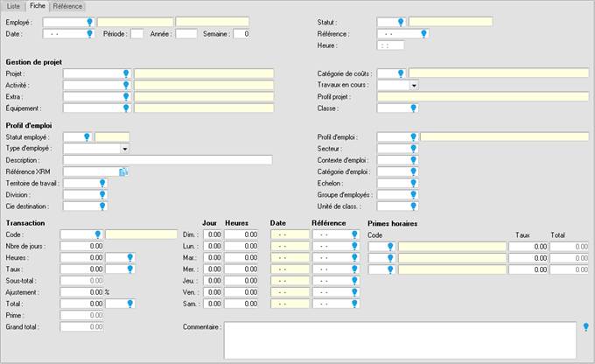Screen dimensions: 595x364
Task: Open the Transaction Heures lookup pin
Action: [130, 258]
